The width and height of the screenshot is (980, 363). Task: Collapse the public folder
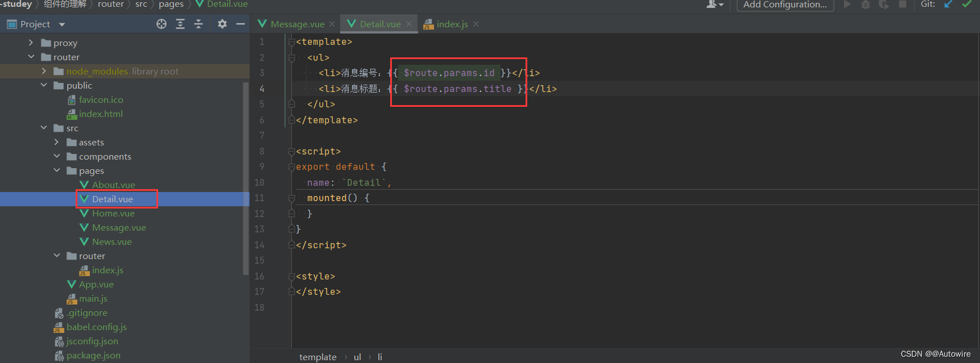click(44, 85)
